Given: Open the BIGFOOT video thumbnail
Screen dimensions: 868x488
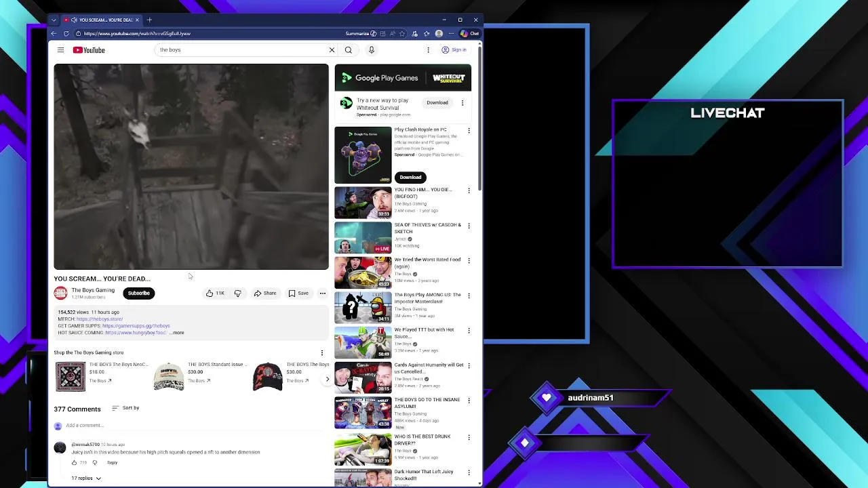Looking at the screenshot, I should point(363,203).
